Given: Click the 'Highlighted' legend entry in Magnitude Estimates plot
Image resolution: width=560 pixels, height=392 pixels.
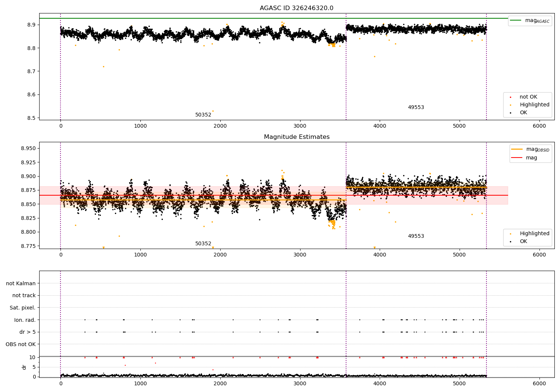Looking at the screenshot, I should pos(527,234).
